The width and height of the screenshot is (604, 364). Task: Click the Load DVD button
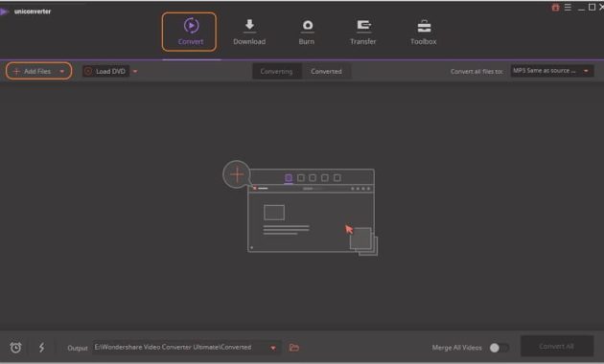tap(105, 71)
